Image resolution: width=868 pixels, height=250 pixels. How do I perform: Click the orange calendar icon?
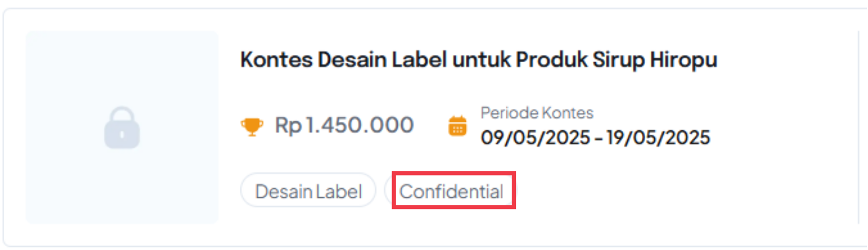(x=457, y=127)
